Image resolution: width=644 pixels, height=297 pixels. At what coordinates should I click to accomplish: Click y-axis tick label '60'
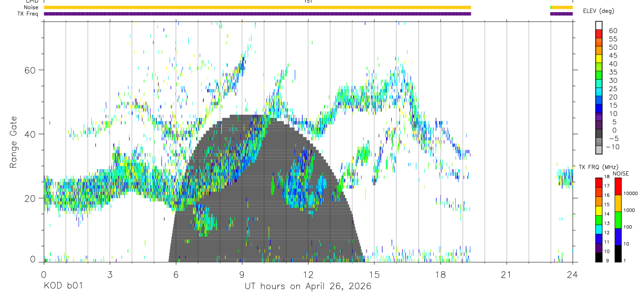pos(30,70)
